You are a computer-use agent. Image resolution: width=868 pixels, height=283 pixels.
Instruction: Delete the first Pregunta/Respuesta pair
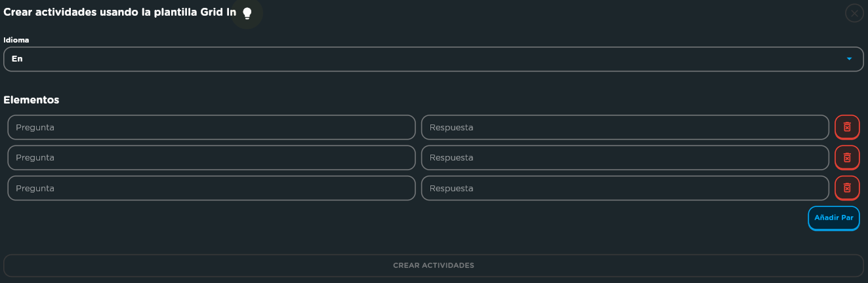847,127
